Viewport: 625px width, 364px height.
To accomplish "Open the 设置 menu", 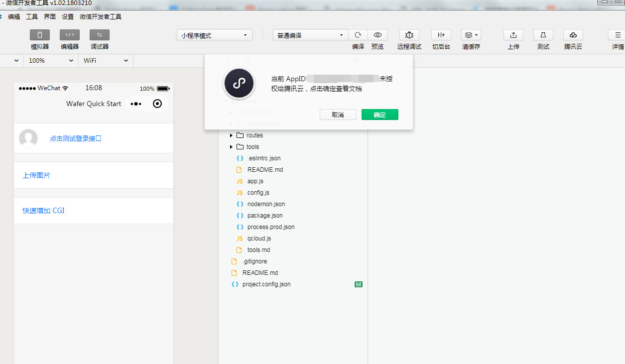I will click(68, 16).
